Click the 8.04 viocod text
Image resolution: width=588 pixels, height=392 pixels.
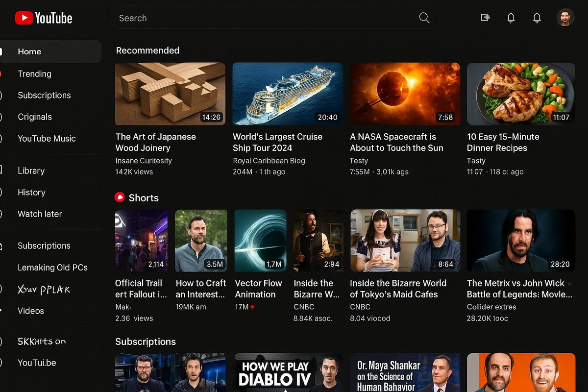(x=370, y=318)
